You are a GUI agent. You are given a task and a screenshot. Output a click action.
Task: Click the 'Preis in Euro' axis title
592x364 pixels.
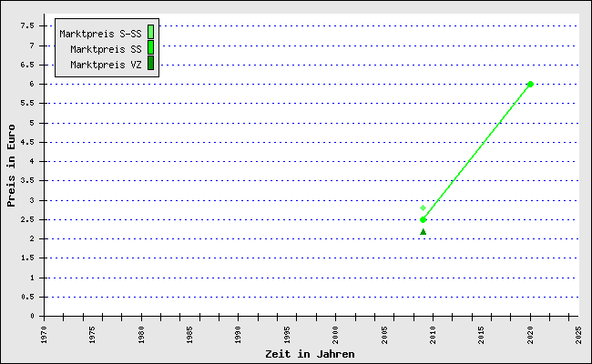(x=12, y=168)
